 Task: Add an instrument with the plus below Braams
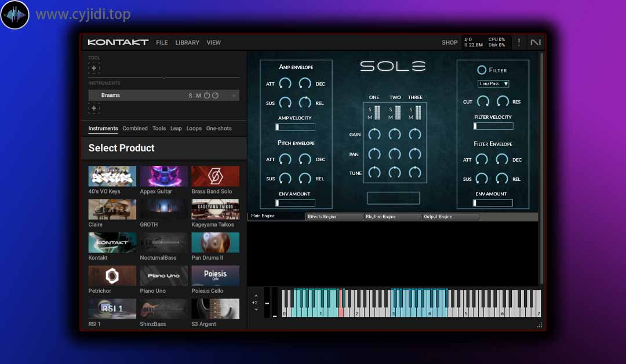click(x=94, y=108)
